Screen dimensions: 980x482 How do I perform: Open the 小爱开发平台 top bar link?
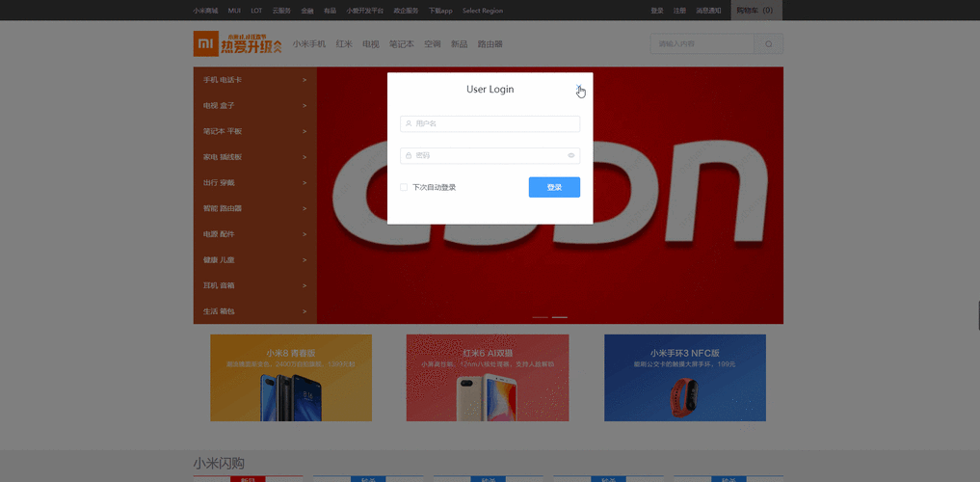tap(365, 11)
